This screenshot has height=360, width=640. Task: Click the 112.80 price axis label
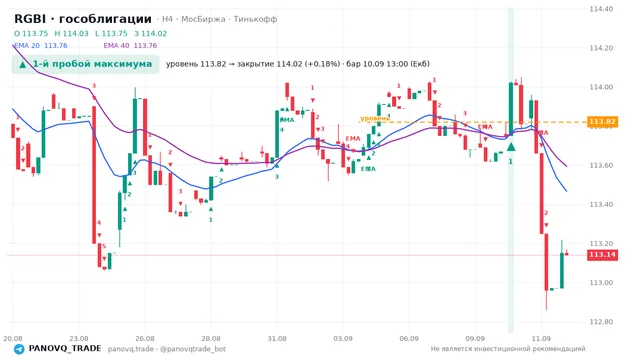[601, 322]
